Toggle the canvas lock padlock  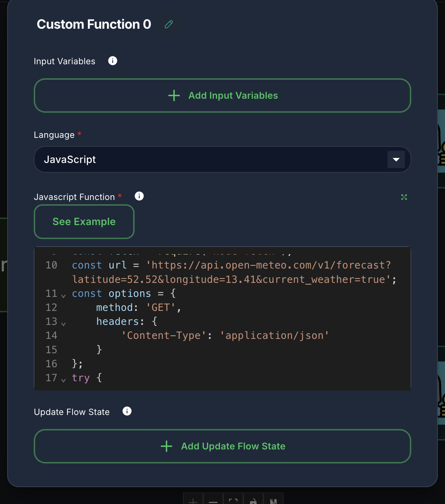253,501
